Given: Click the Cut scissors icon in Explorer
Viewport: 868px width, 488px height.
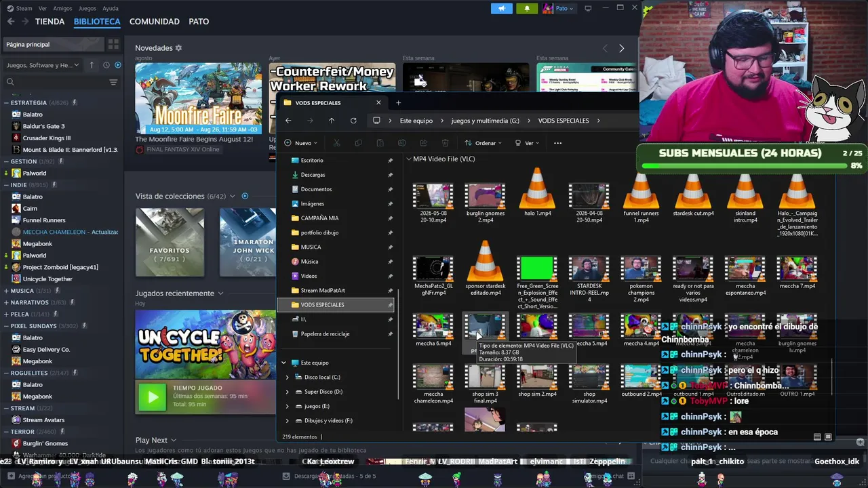Looking at the screenshot, I should (336, 143).
